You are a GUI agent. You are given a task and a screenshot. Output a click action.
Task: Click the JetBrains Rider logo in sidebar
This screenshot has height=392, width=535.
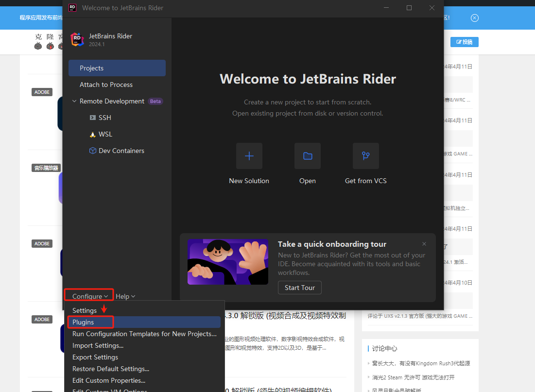(x=77, y=39)
